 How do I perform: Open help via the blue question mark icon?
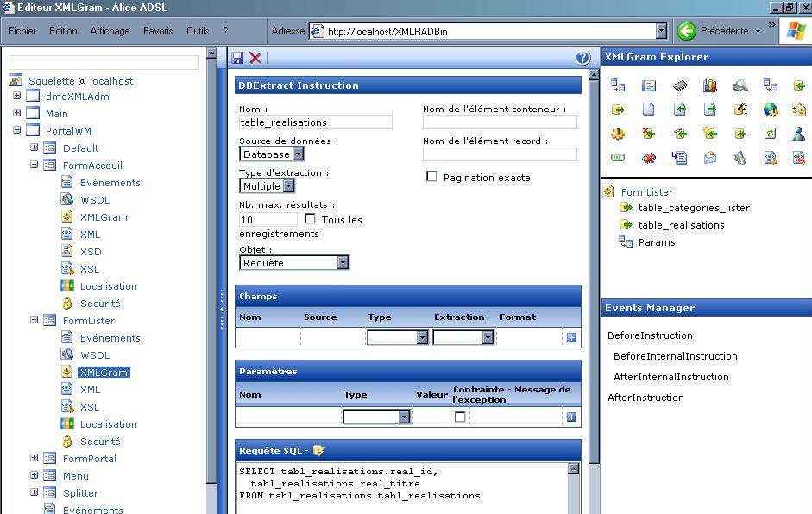point(582,58)
